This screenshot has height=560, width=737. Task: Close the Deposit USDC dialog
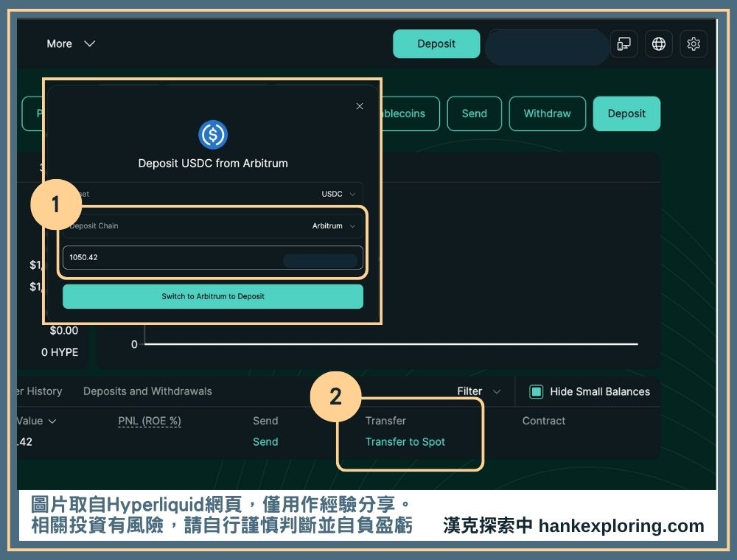click(360, 106)
